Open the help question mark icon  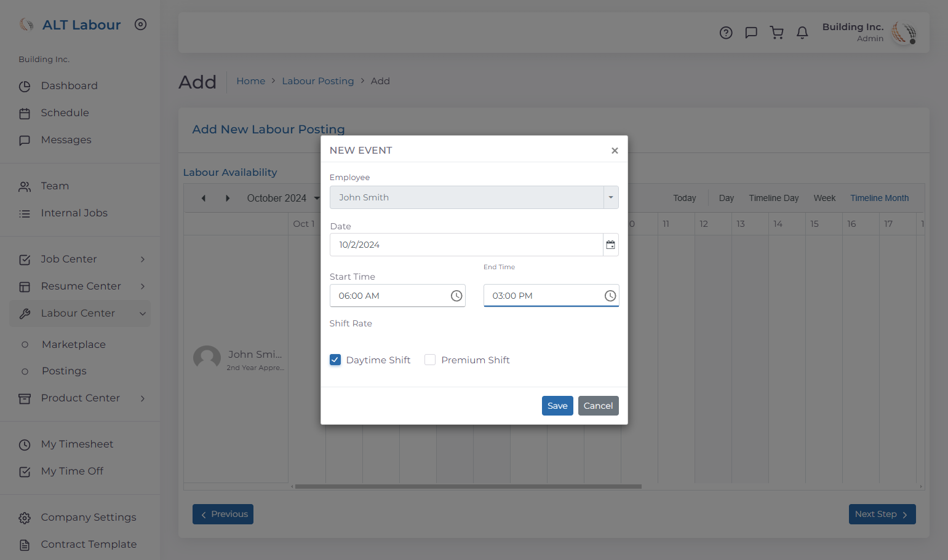tap(726, 33)
